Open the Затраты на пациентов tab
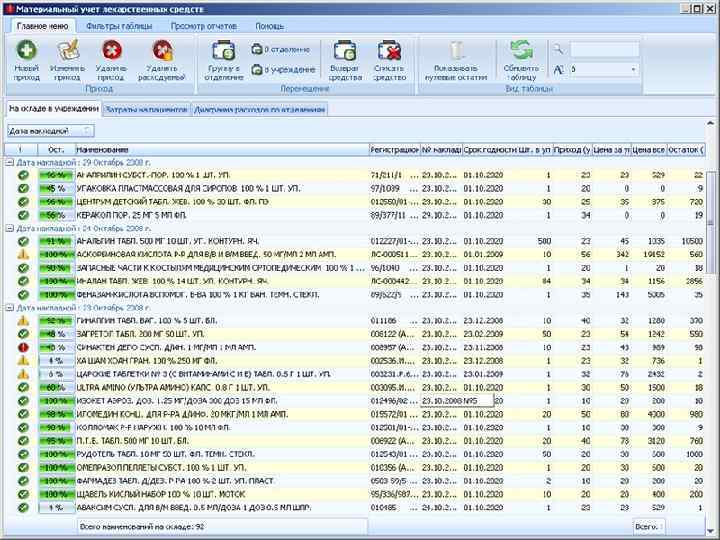 click(144, 109)
